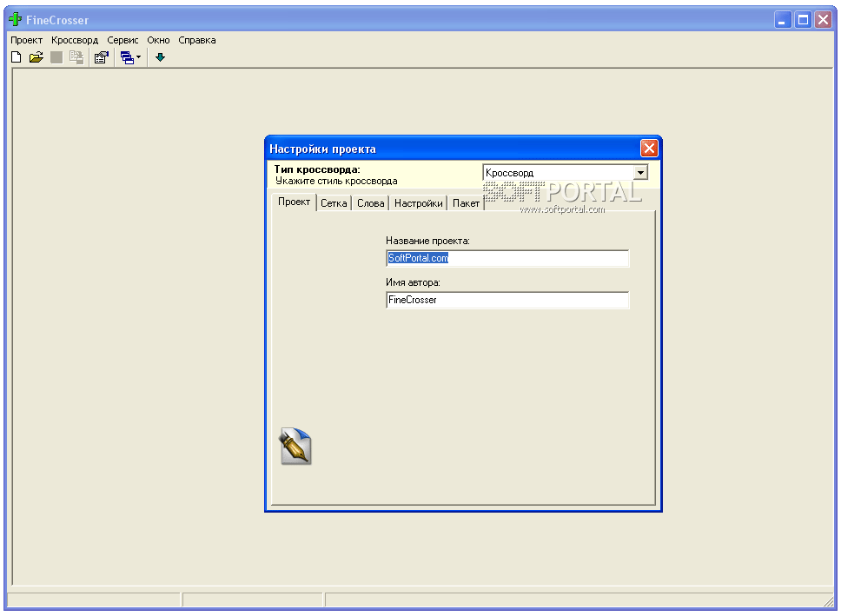Open the Справка menu

pos(197,40)
